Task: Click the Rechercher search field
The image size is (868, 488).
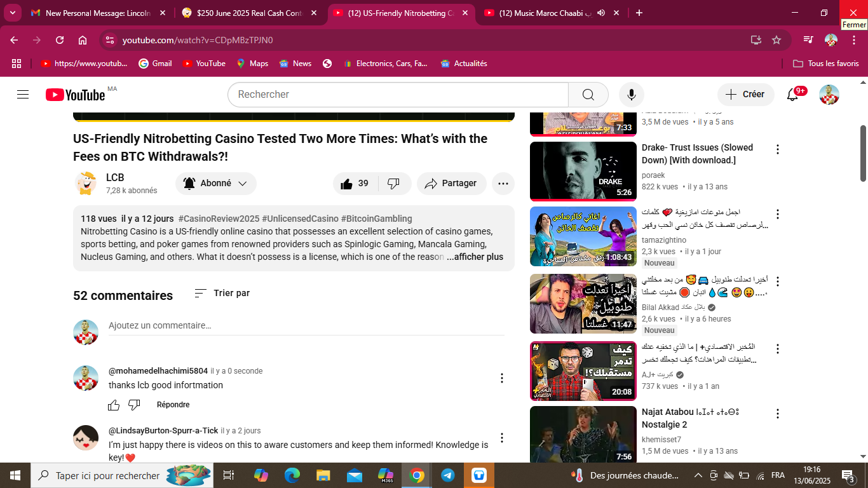Action: click(x=398, y=95)
